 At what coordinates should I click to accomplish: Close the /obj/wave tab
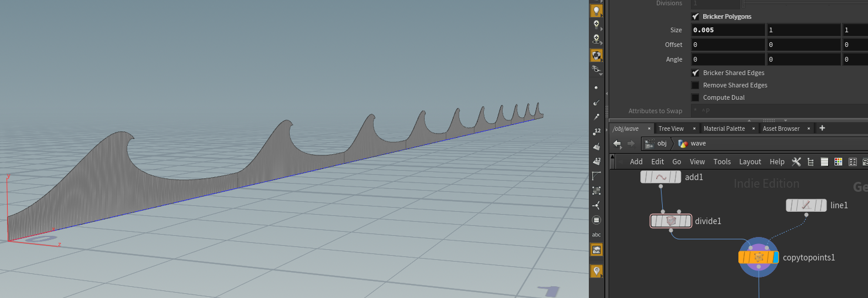click(x=649, y=128)
